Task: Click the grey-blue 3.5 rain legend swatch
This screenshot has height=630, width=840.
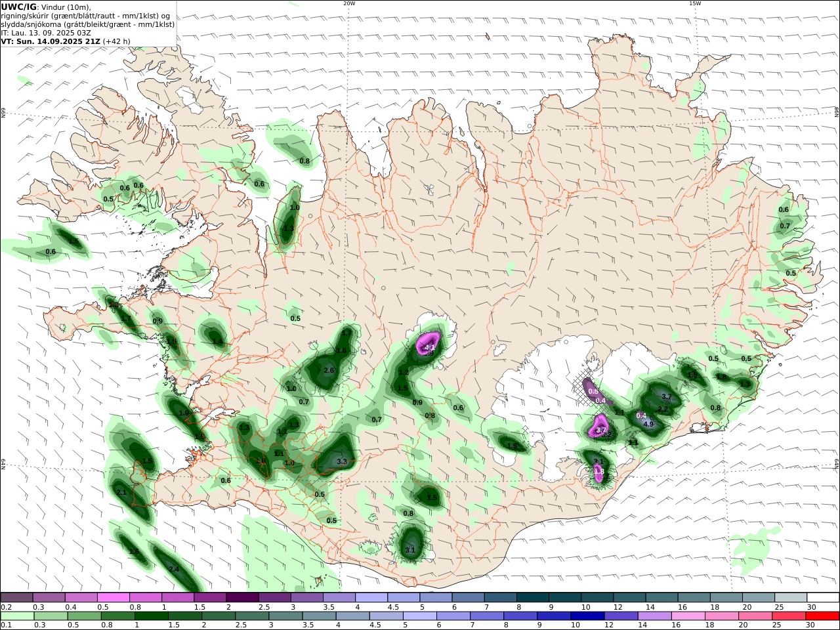Action: click(319, 616)
